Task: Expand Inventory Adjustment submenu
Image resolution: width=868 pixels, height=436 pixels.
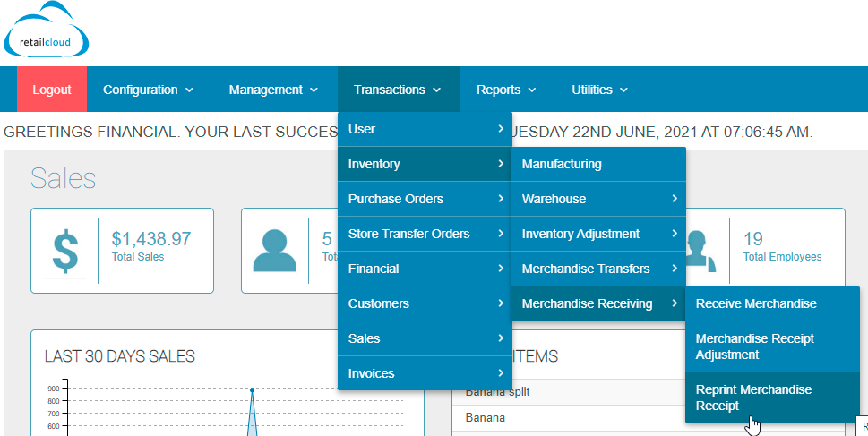Action: tap(597, 234)
